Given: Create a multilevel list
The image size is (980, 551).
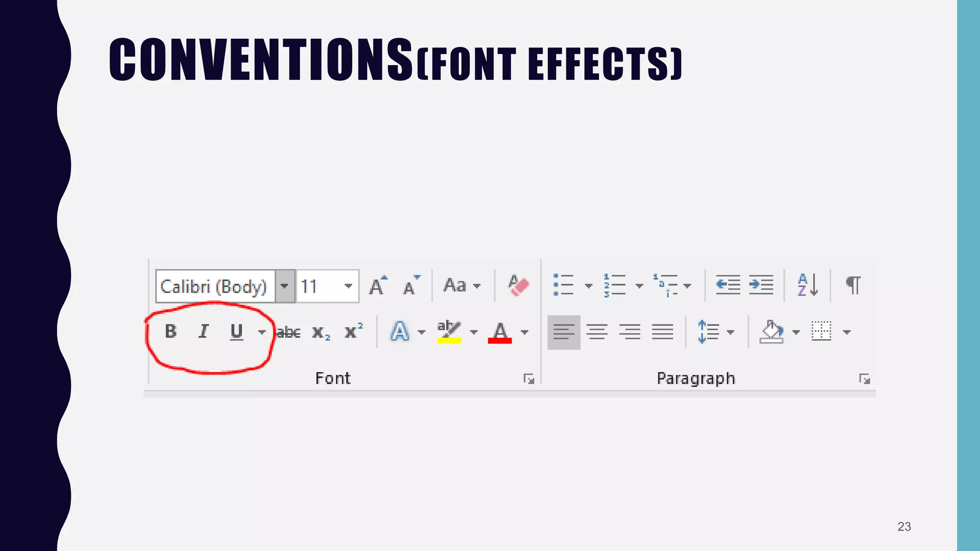Looking at the screenshot, I should click(x=666, y=285).
